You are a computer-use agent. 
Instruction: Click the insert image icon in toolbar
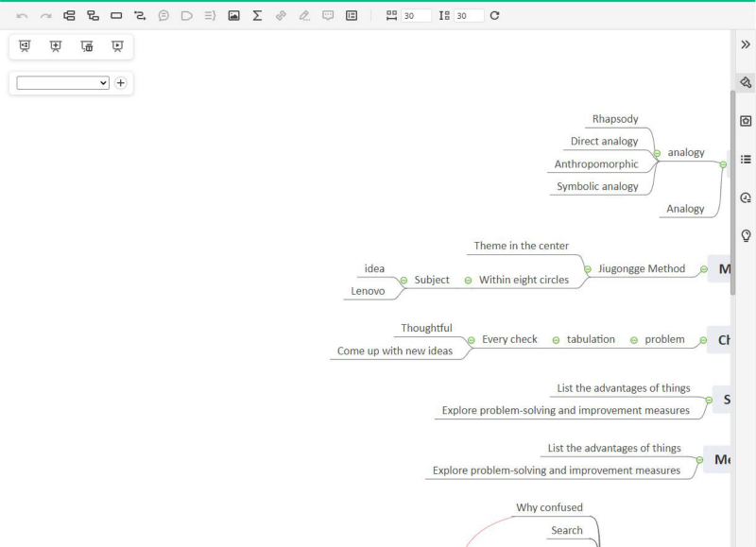pos(233,15)
